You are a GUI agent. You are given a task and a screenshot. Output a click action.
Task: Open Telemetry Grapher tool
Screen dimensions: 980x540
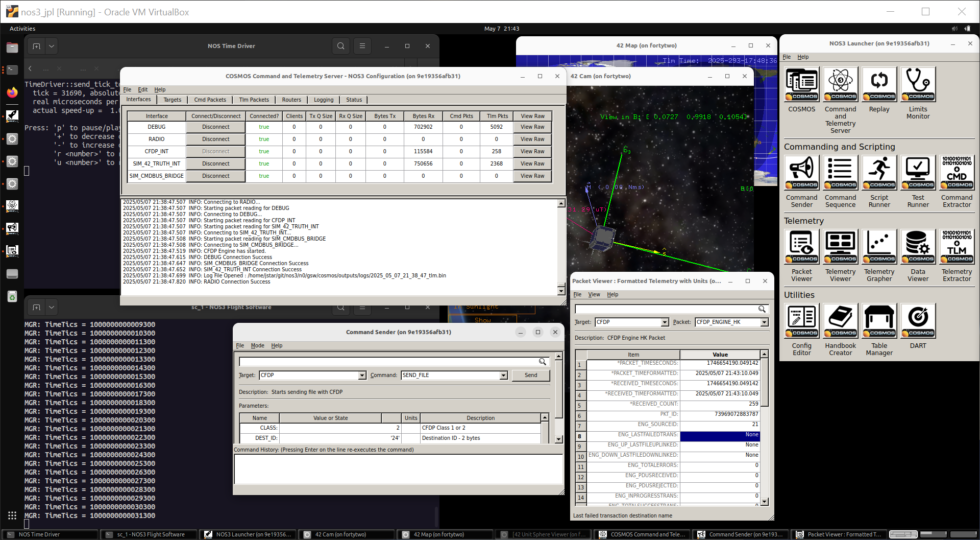(x=879, y=247)
